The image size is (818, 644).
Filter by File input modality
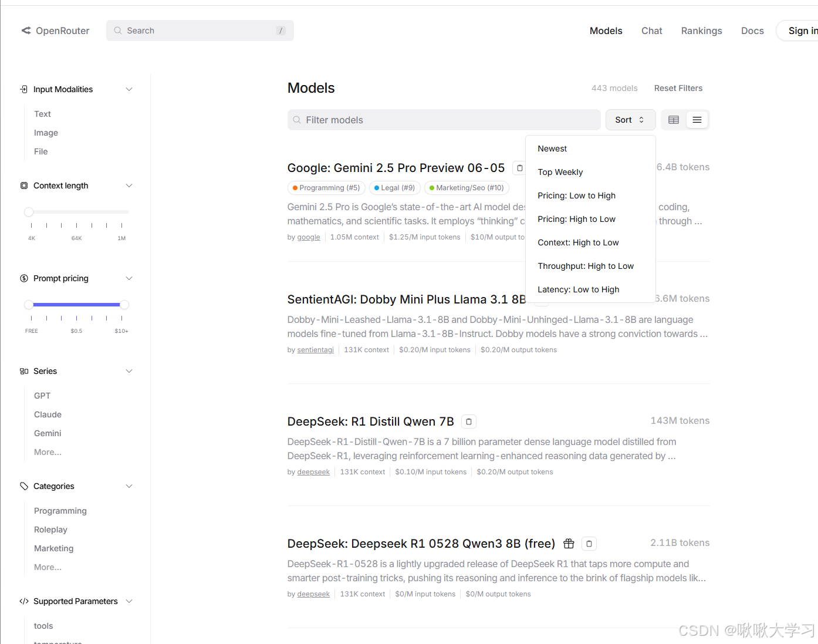pos(40,151)
